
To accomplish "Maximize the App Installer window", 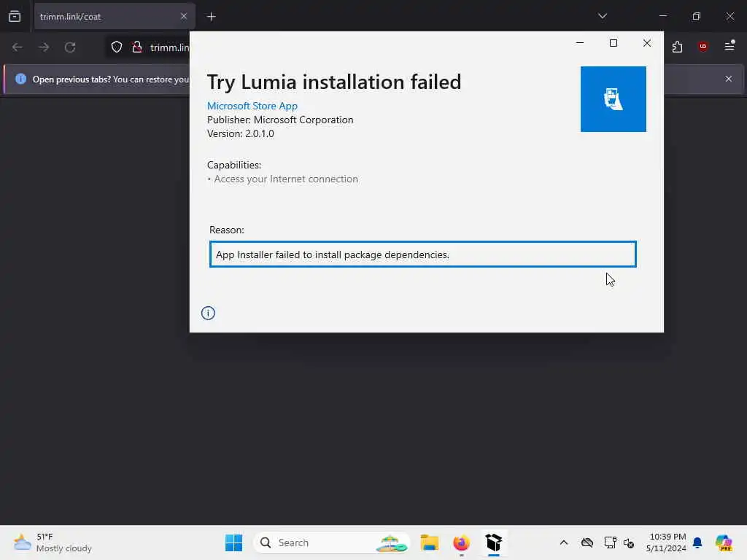I will (x=613, y=43).
